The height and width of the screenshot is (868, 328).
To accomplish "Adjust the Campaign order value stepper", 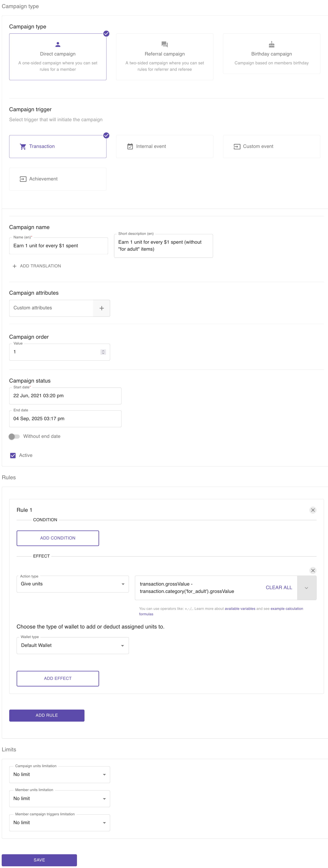I will [103, 352].
